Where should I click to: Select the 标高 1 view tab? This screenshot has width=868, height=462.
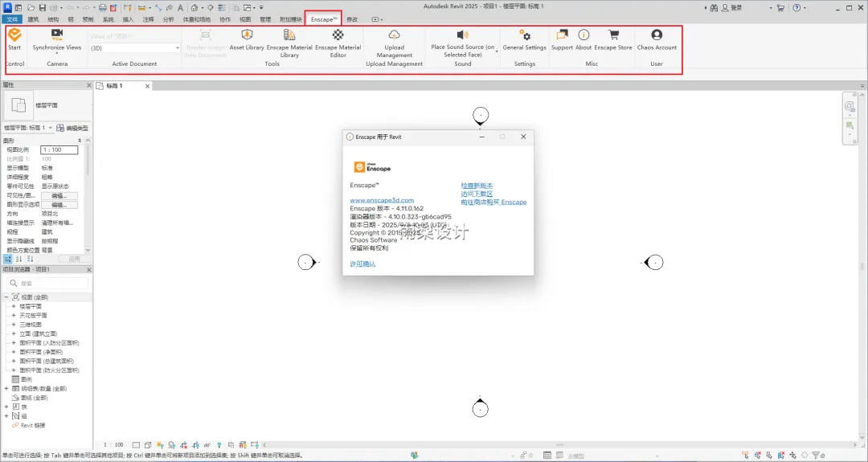point(115,86)
